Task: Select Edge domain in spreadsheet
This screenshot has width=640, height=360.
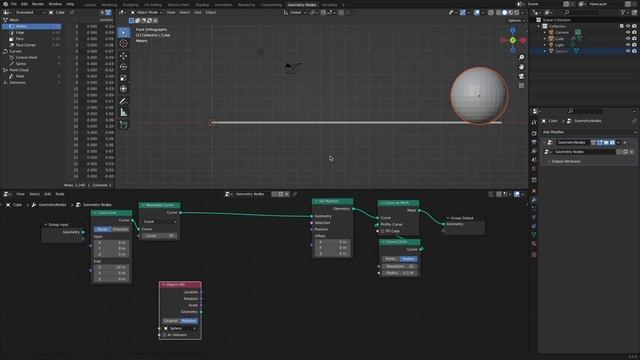Action: click(x=20, y=33)
